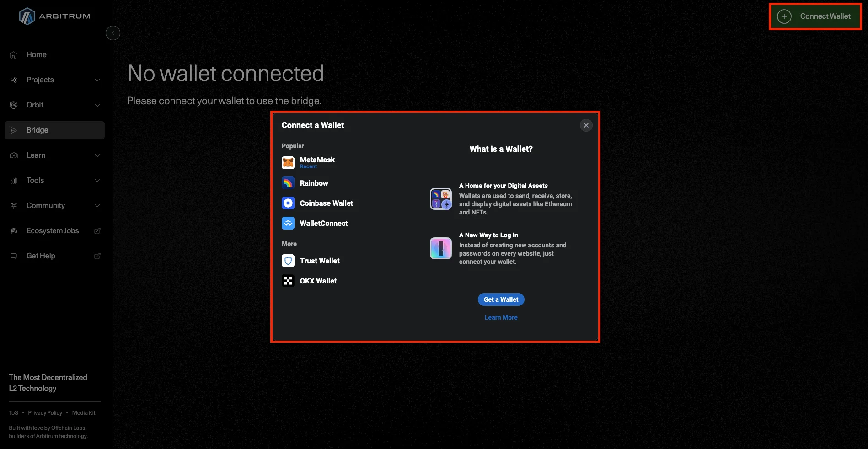
Task: Follow the Learn More link
Action: point(501,317)
